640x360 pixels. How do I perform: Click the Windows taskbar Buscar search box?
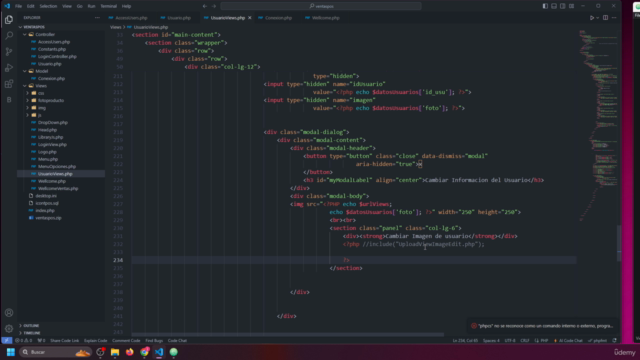coord(55,352)
